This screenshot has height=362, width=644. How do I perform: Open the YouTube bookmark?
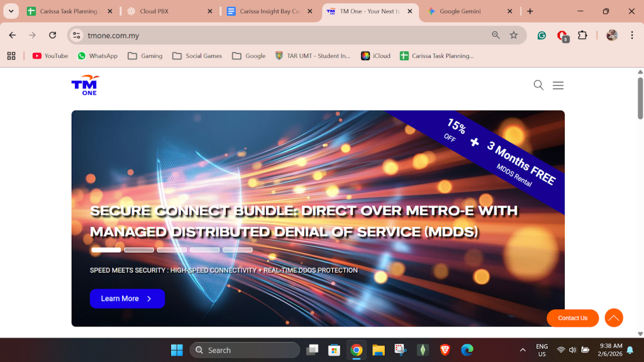[50, 56]
